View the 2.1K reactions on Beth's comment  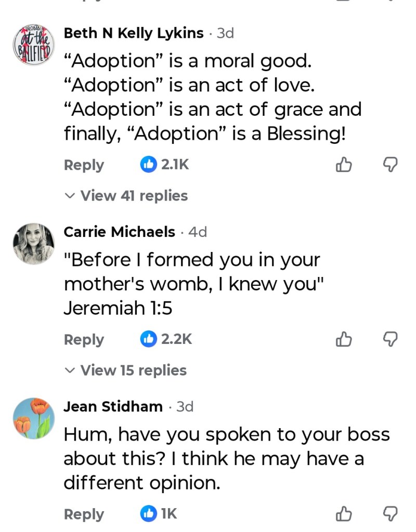click(x=165, y=165)
